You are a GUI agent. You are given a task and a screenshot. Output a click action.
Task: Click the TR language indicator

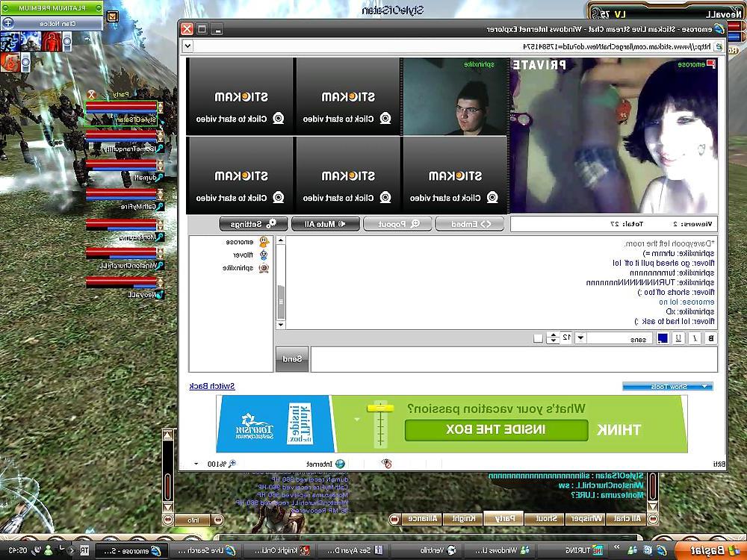[84, 550]
